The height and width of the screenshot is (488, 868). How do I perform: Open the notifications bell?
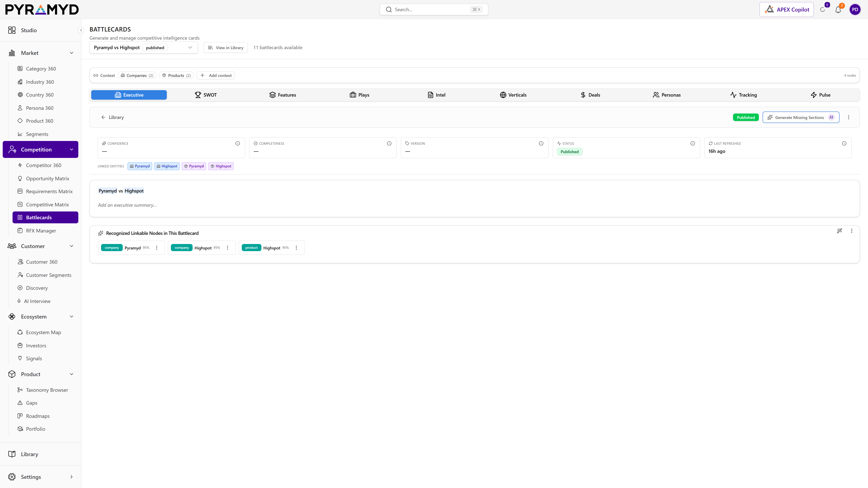coord(838,9)
